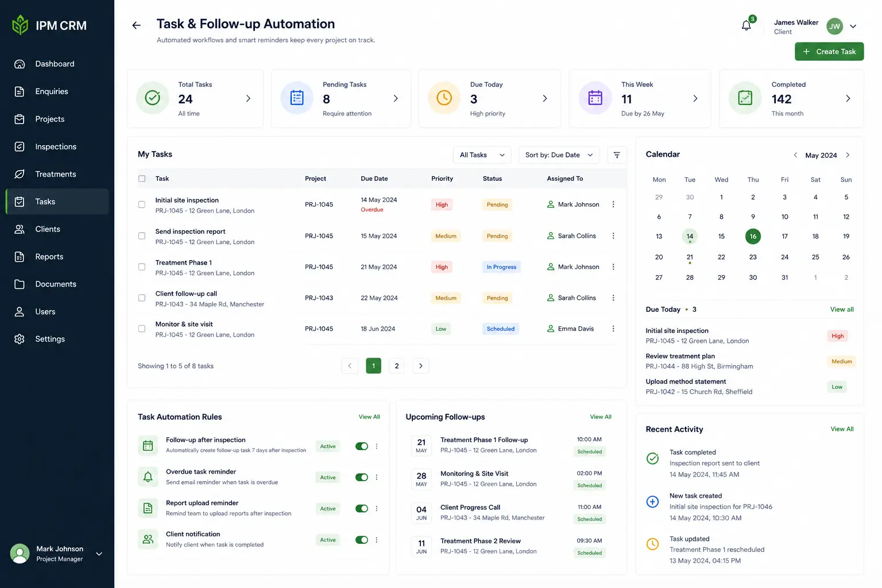The width and height of the screenshot is (882, 588).
Task: Click next page arrow in pagination
Action: point(421,366)
